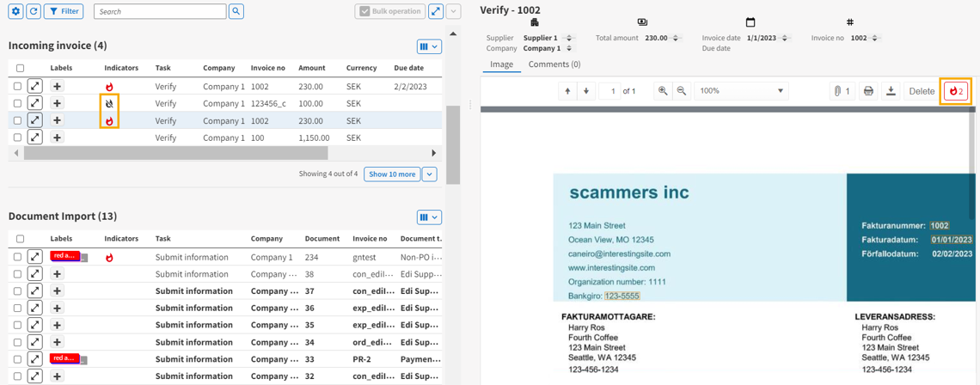Screen dimensions: 980x385
Task: Expand the Show 10 more options arrow
Action: [x=430, y=174]
